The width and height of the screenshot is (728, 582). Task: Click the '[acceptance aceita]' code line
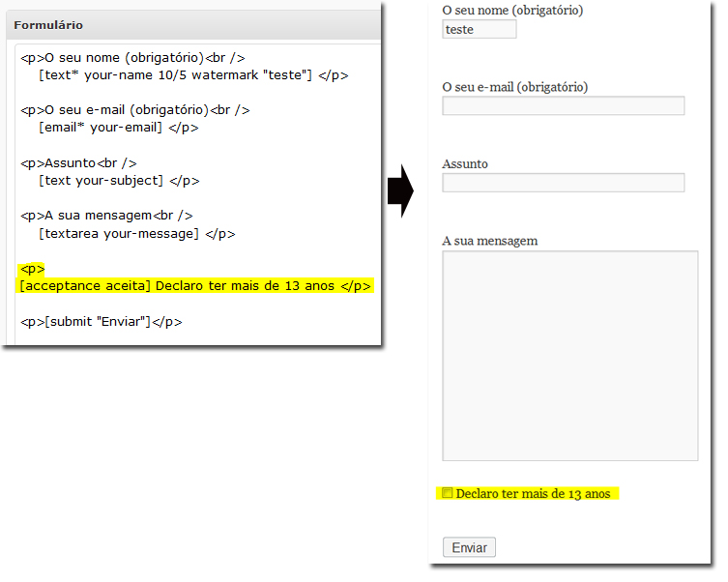(195, 286)
